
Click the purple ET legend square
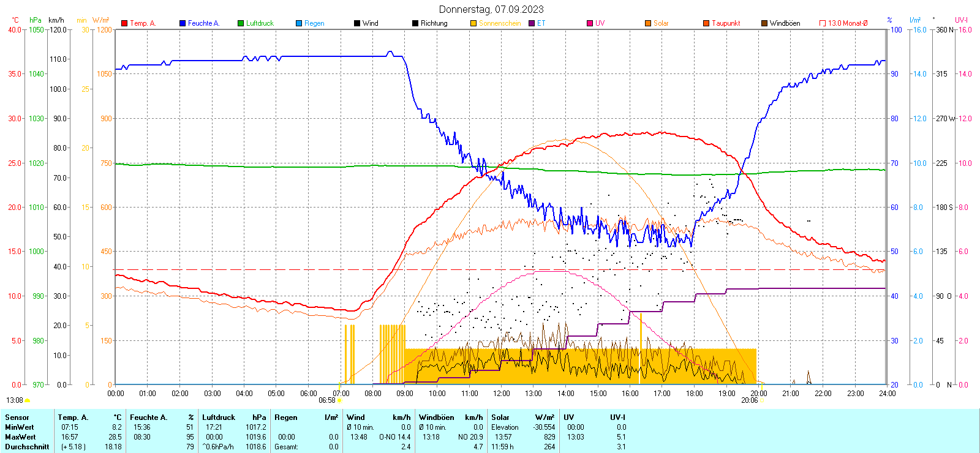point(532,23)
